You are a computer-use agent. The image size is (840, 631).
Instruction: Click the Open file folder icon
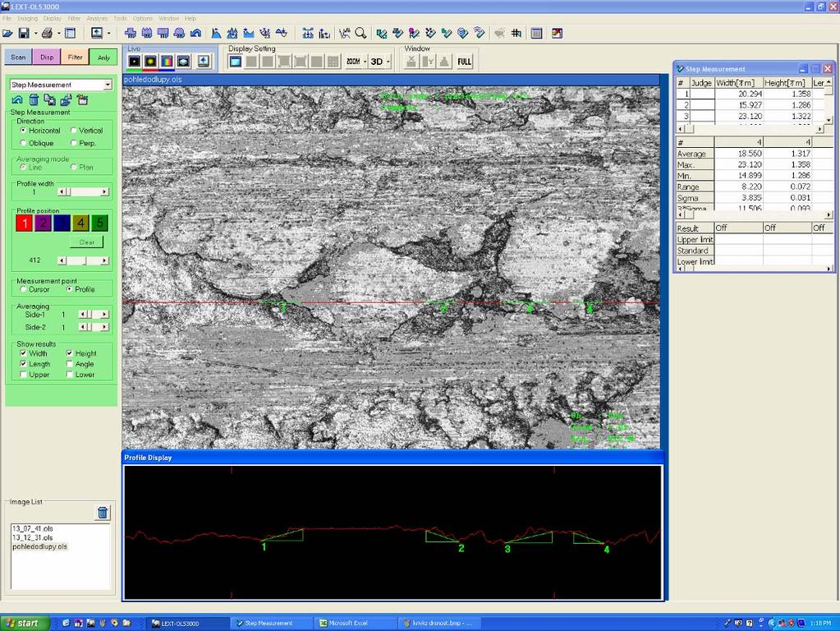[x=7, y=33]
